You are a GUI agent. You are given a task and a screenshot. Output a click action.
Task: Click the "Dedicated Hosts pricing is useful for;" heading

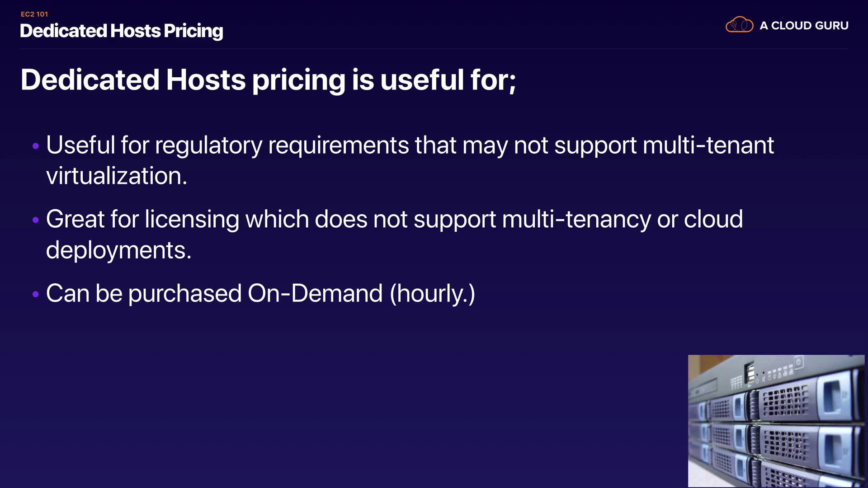pos(268,80)
